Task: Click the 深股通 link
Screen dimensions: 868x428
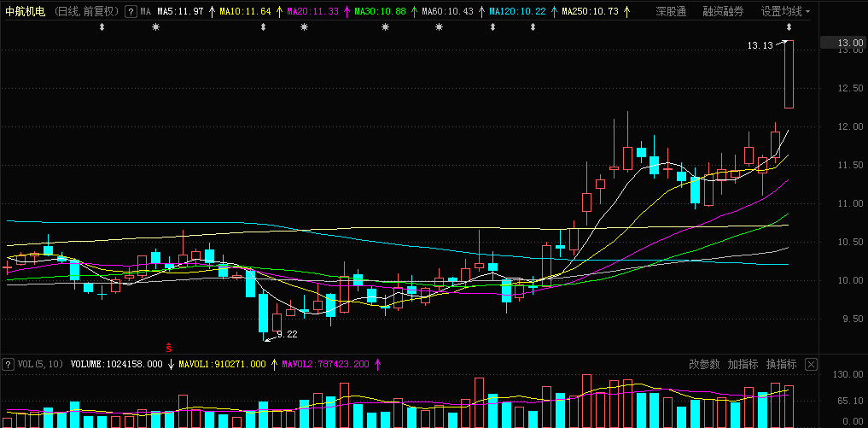Action: [x=671, y=11]
